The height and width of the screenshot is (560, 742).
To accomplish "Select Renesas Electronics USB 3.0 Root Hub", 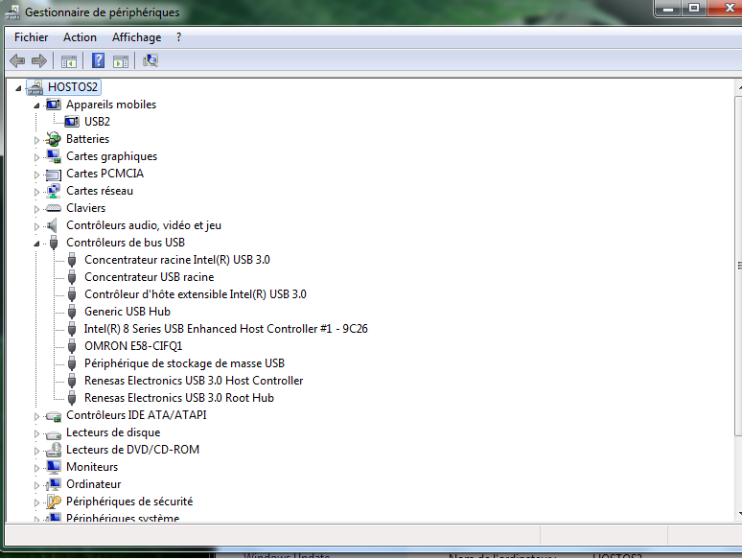I will 179,398.
